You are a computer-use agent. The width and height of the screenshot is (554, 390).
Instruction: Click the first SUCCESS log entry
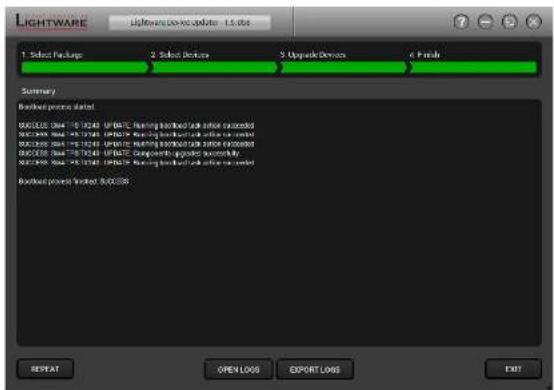[x=136, y=125]
